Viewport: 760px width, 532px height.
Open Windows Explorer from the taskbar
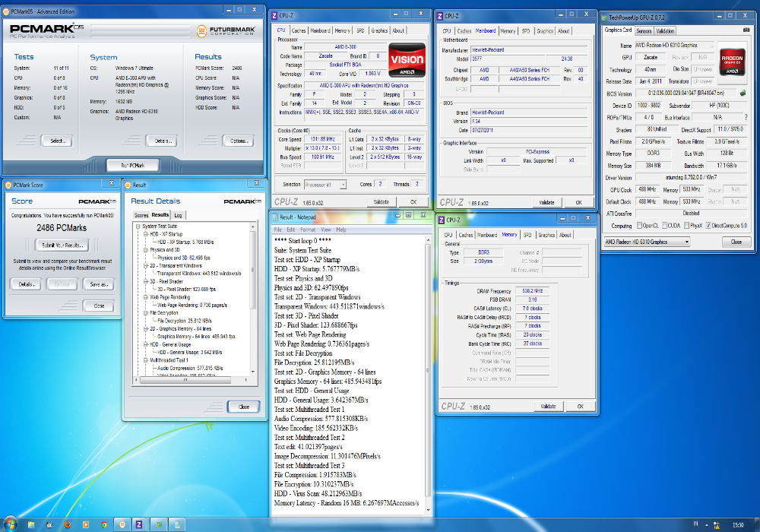pos(31,524)
